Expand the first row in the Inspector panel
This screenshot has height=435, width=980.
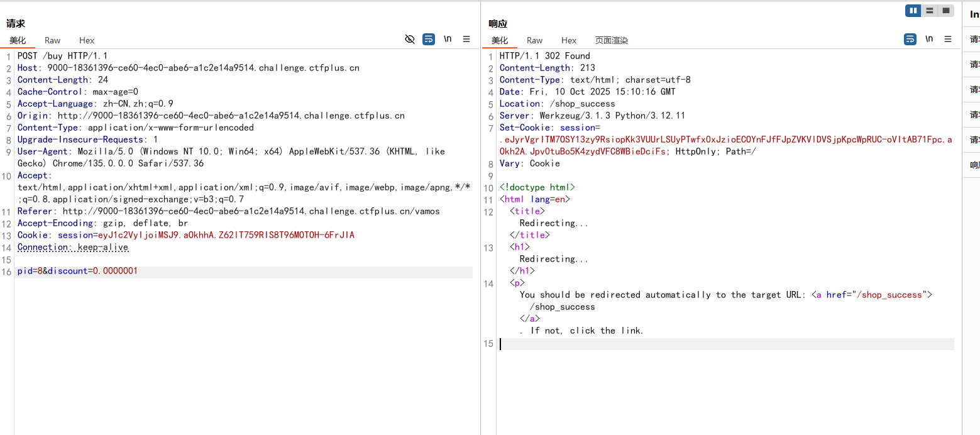[974, 39]
